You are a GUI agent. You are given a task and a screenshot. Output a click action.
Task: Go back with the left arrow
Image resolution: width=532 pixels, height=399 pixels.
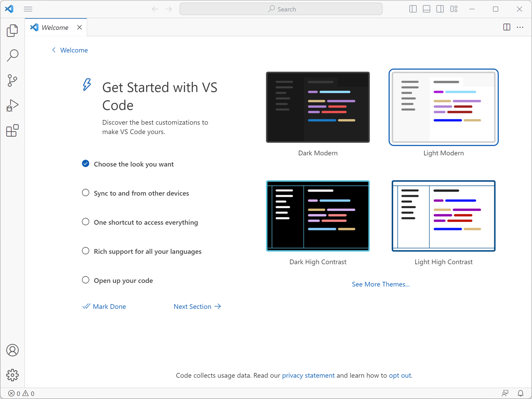(x=155, y=9)
